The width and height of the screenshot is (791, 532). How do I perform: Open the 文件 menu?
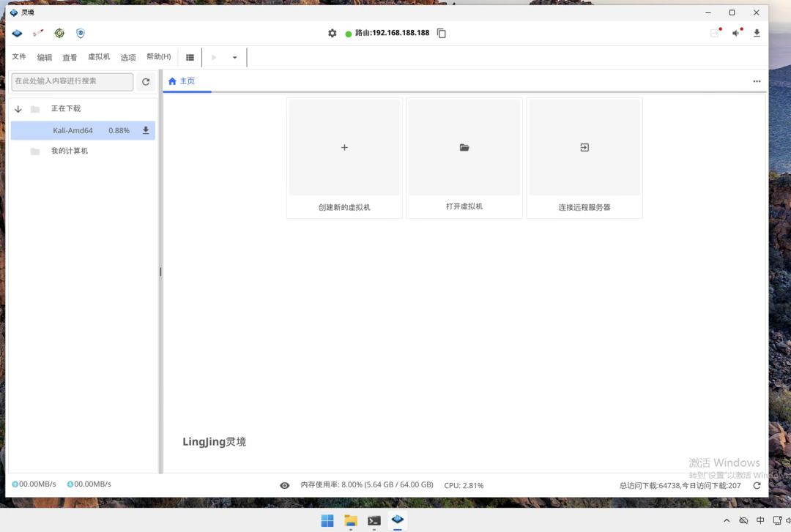(x=19, y=56)
